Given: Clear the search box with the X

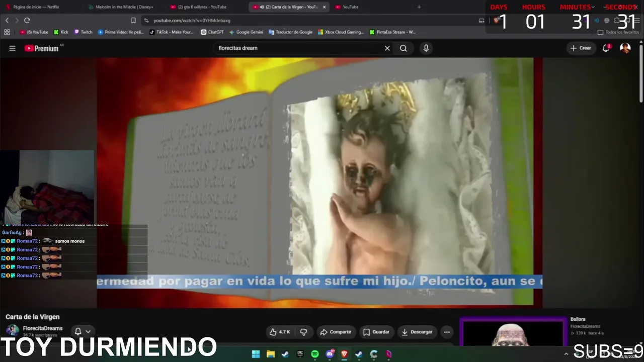Looking at the screenshot, I should (387, 48).
